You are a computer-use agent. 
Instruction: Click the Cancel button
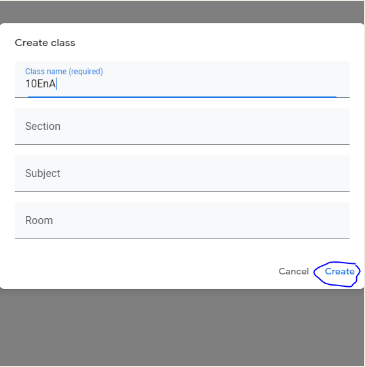click(294, 271)
